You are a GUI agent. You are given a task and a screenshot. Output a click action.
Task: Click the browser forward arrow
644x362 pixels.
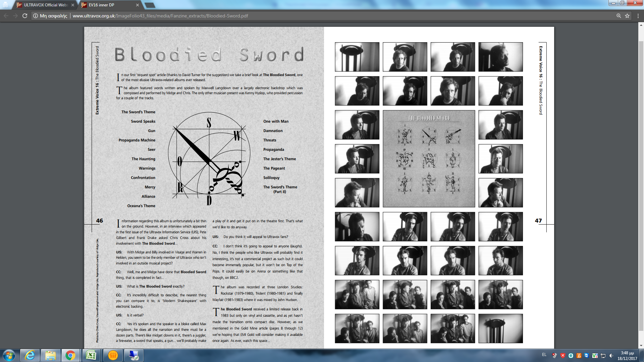[x=15, y=16]
